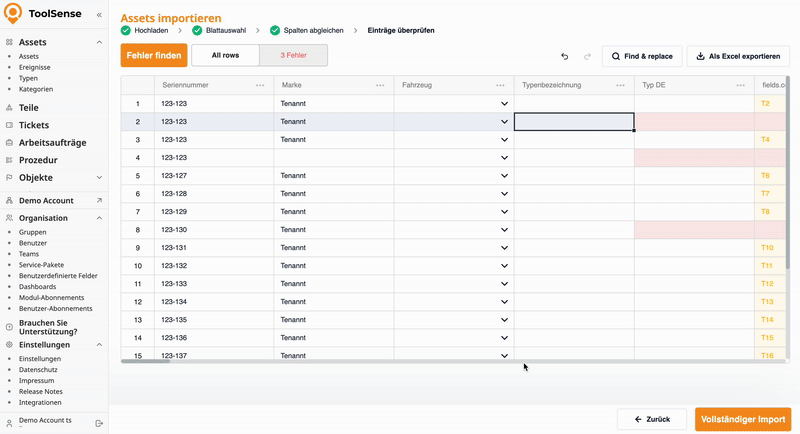Open Tickets in the sidebar
The width and height of the screenshot is (800, 434).
tap(34, 125)
